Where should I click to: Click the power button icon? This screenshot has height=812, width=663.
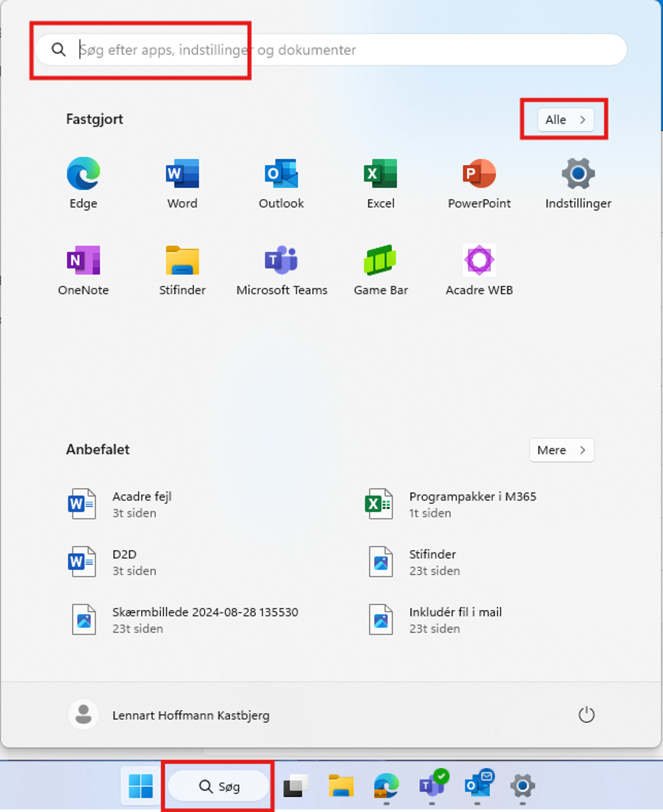(x=586, y=715)
